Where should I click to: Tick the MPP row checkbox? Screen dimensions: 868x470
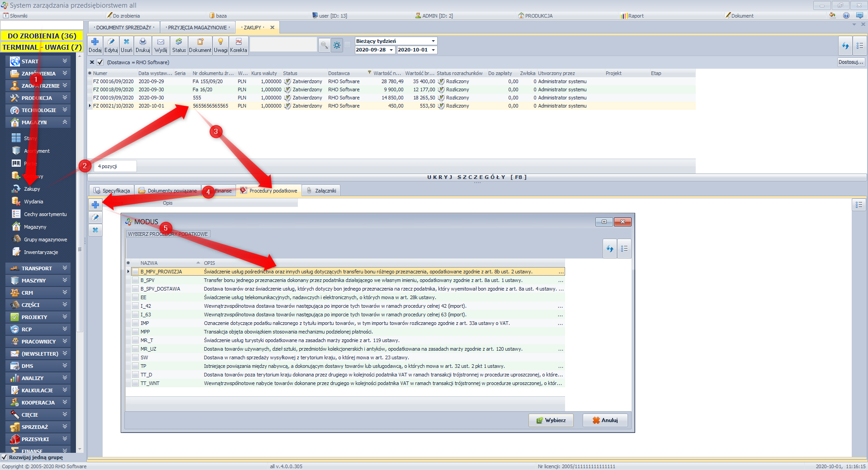point(135,332)
